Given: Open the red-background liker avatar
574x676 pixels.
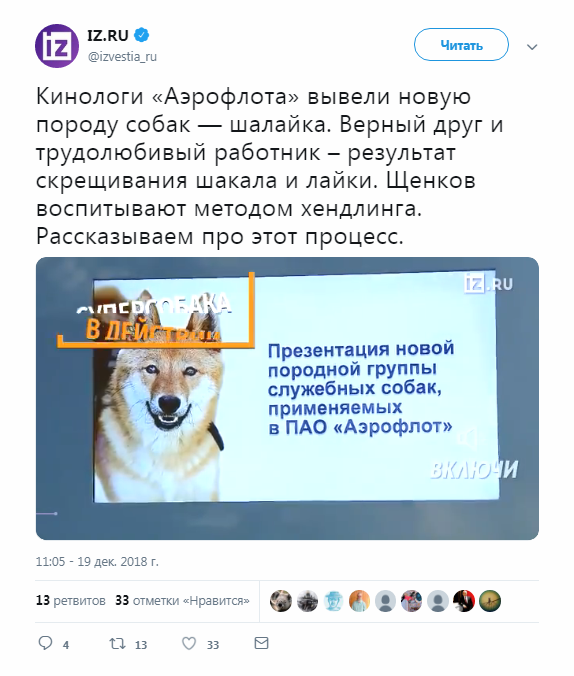Looking at the screenshot, I should pyautogui.click(x=464, y=601).
